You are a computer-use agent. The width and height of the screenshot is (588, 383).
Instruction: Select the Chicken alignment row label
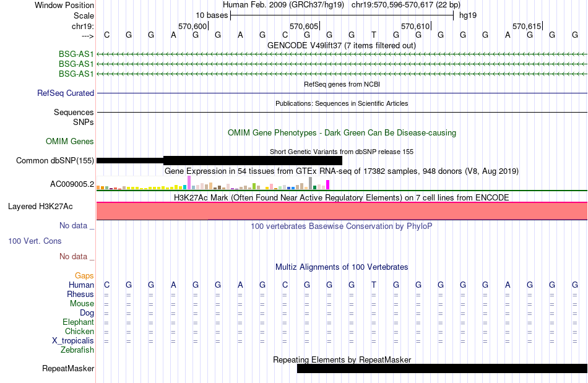(x=79, y=331)
